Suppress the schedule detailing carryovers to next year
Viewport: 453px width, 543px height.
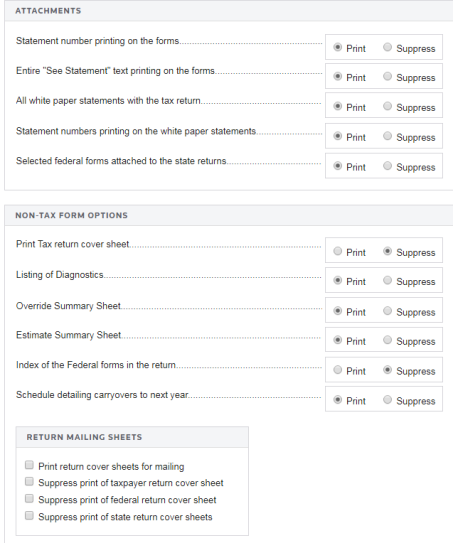tap(387, 400)
